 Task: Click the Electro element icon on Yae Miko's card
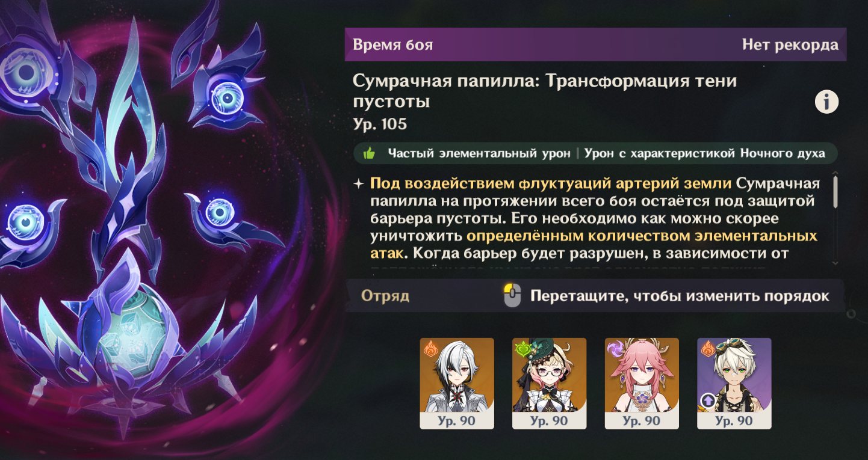[616, 349]
